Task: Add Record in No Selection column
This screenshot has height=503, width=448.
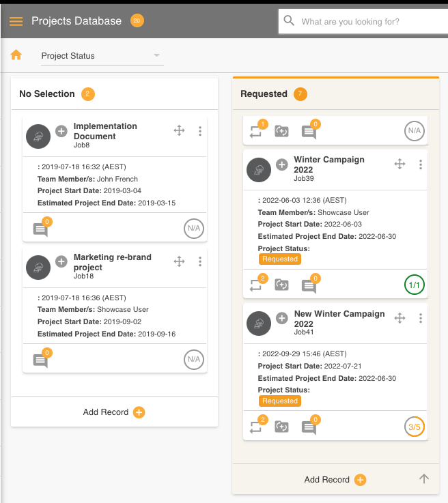Action: 114,412
